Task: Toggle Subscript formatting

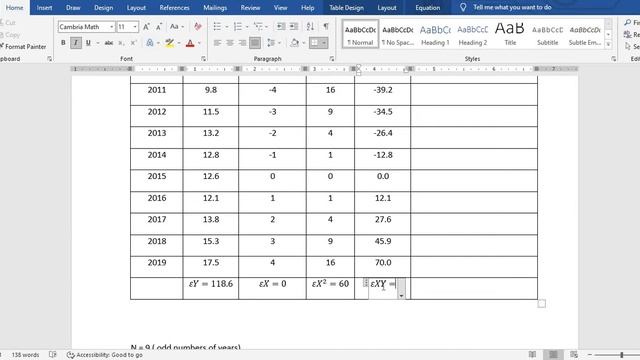Action: [121, 43]
